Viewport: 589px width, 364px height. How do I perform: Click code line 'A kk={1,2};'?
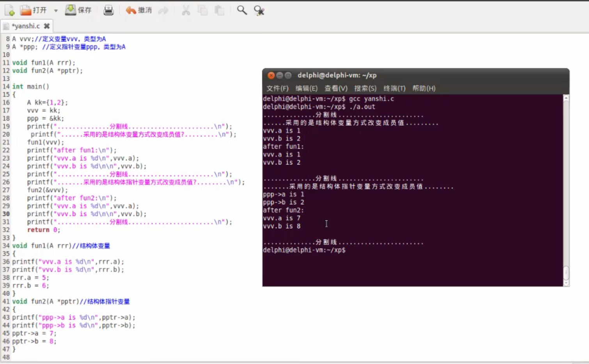pos(47,103)
